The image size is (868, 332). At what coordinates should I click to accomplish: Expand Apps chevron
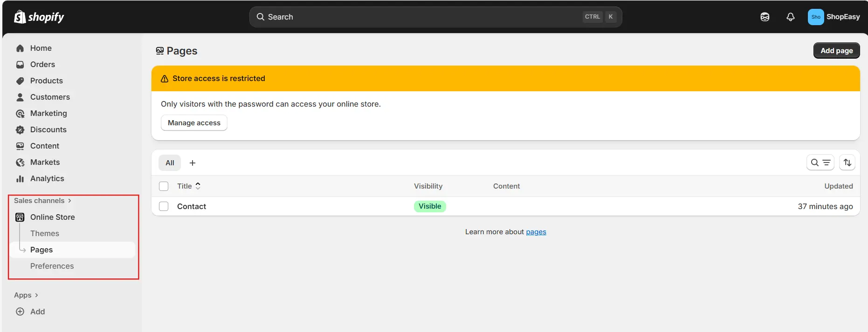36,295
